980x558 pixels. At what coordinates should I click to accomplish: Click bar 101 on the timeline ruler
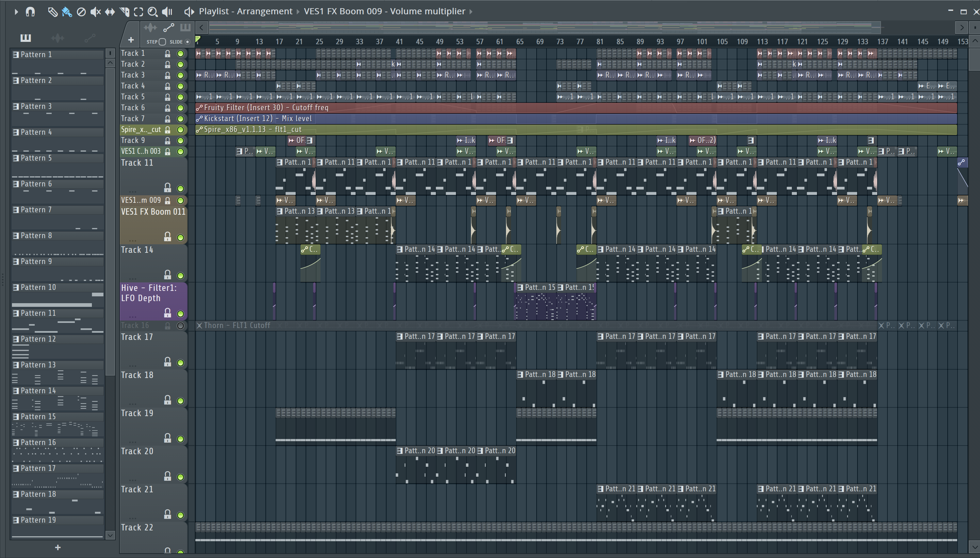pos(702,42)
